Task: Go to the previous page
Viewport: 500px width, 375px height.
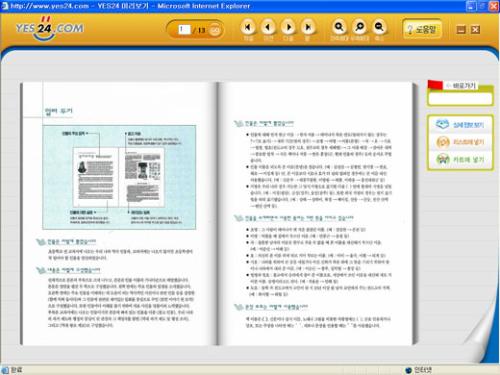Action: [x=268, y=27]
